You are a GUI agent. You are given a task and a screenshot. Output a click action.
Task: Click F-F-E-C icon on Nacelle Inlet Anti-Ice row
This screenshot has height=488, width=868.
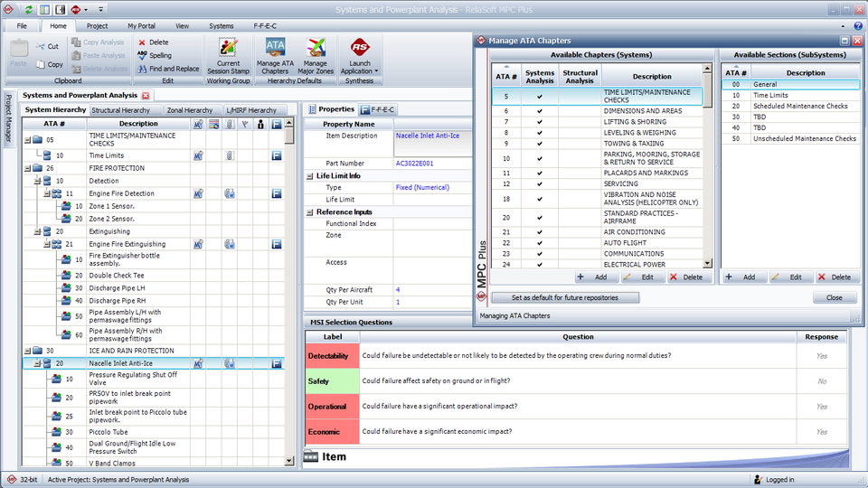coord(277,363)
